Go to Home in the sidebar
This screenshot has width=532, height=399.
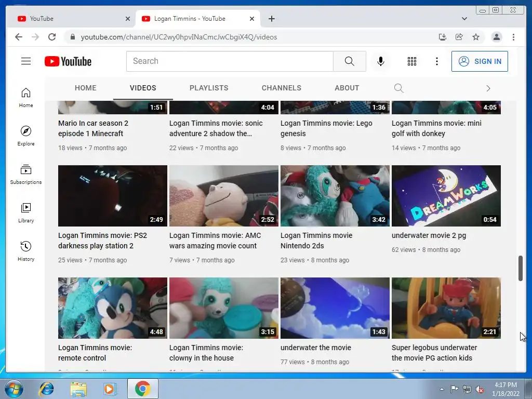pos(26,98)
